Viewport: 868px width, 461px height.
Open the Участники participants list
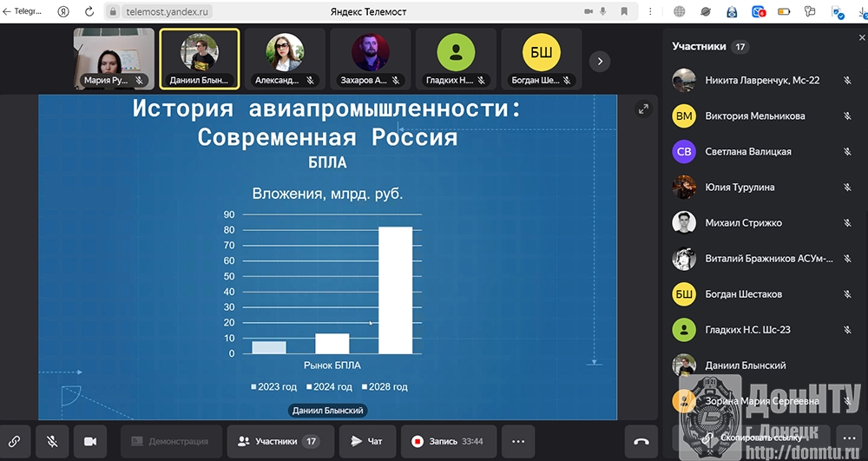coord(279,441)
